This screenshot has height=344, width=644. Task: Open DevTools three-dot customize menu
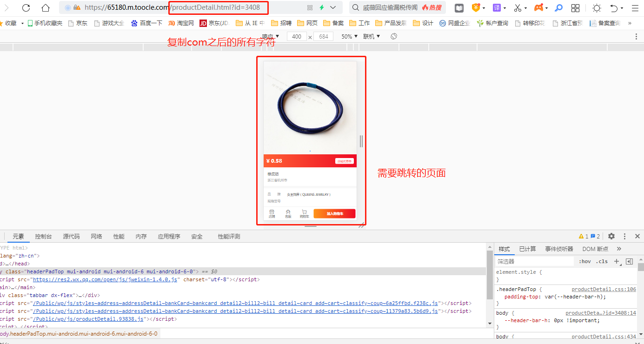pos(624,237)
